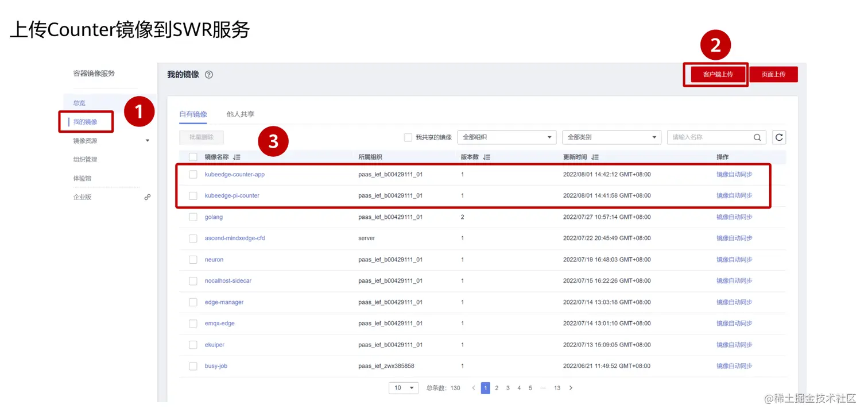
Task: Click the 2022/08/01 14:42:12 timestamp
Action: point(607,175)
